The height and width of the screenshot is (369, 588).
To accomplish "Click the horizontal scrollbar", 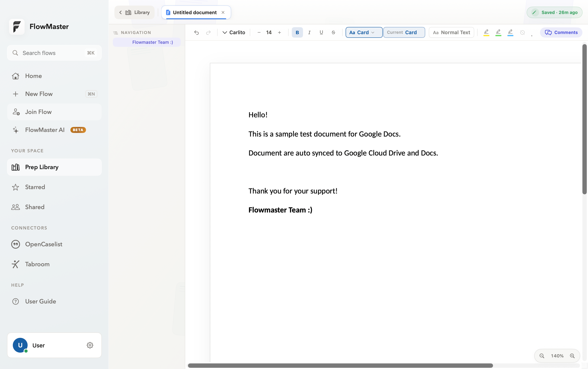I will [340, 365].
